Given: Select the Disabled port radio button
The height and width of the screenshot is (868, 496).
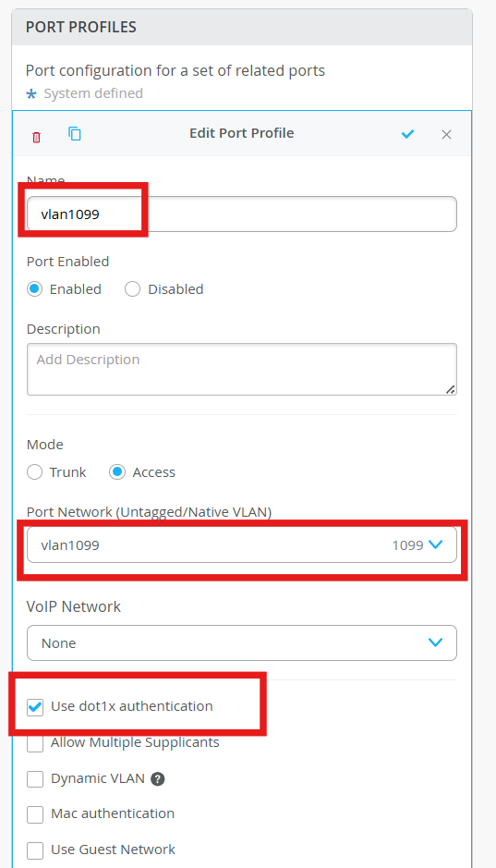Looking at the screenshot, I should coord(133,289).
